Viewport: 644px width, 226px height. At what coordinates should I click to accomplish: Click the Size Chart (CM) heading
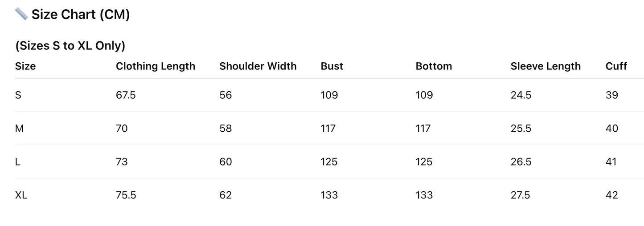80,15
